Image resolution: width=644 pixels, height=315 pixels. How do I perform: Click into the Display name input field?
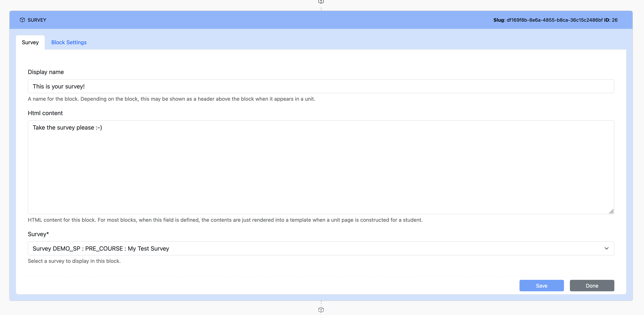[x=321, y=86]
